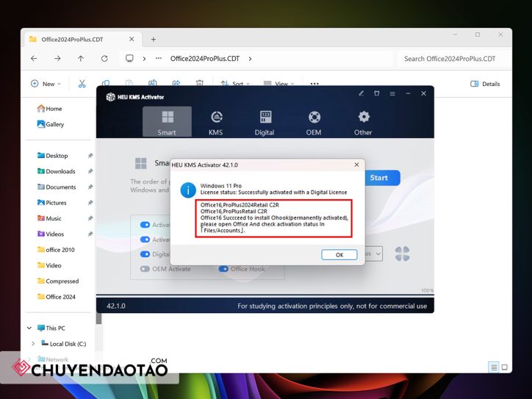
Task: Unpin Desktop using its pin icon
Action: [x=90, y=156]
